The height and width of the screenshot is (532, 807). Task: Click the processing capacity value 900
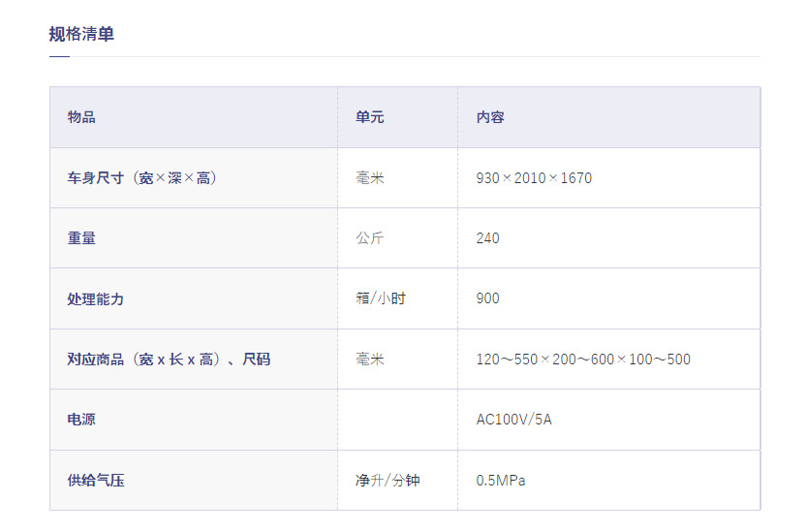click(x=488, y=298)
